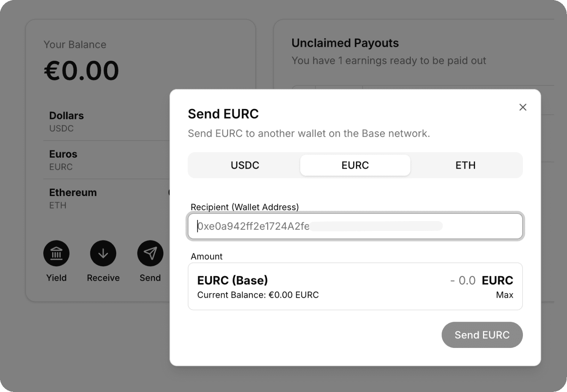Click the Receive text label
This screenshot has width=567, height=392.
point(103,278)
